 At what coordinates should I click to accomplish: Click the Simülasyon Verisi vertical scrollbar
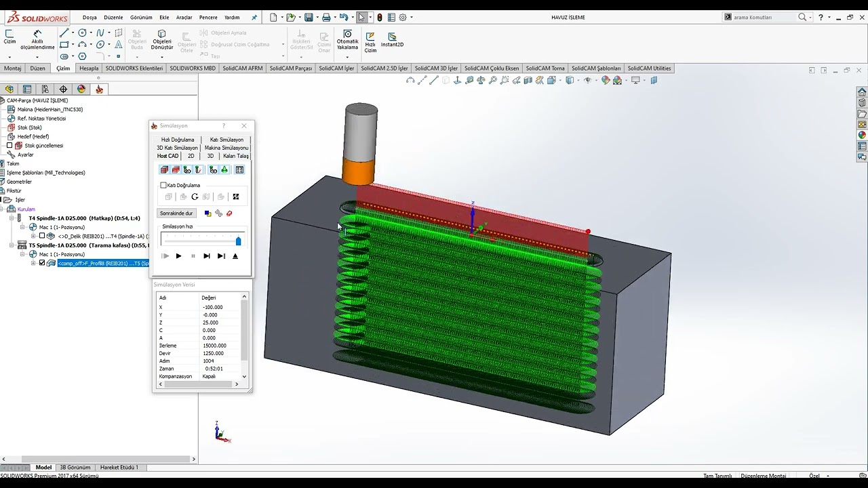coord(244,336)
